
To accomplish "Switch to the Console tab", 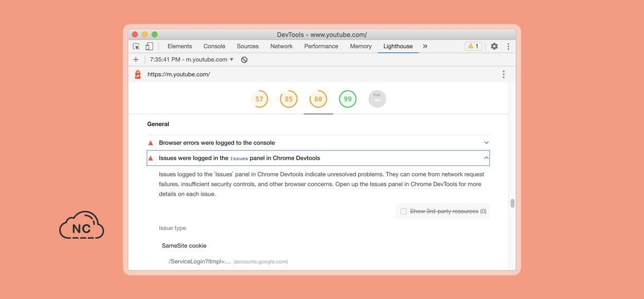I will coord(214,46).
